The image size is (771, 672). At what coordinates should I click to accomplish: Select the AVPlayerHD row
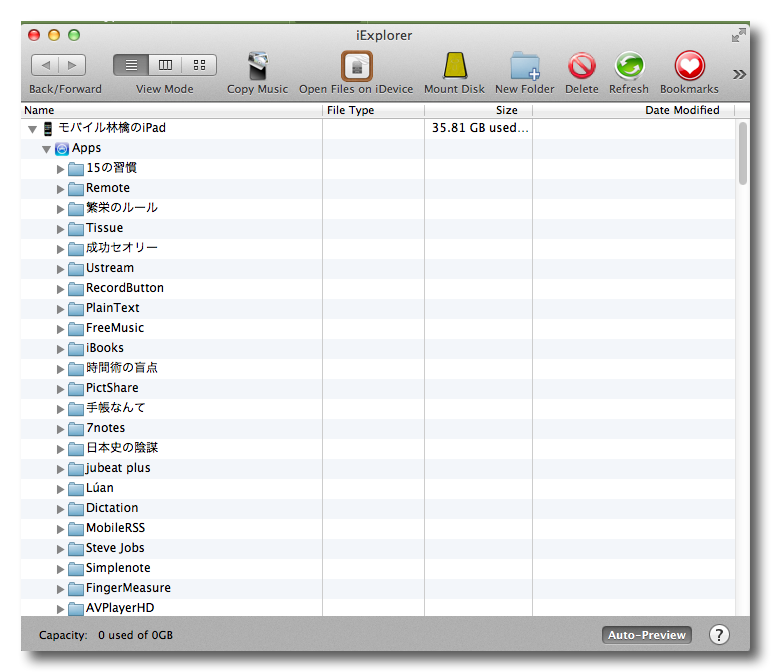click(x=378, y=608)
